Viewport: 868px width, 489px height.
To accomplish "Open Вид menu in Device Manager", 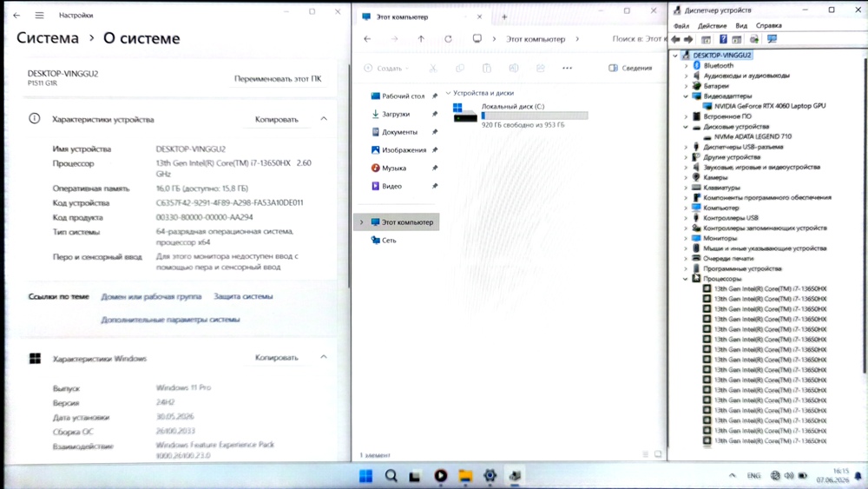I will [741, 25].
